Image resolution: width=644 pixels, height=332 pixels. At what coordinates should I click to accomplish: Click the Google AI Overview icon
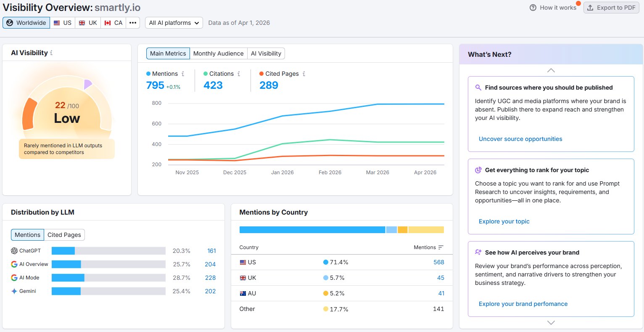pyautogui.click(x=14, y=264)
